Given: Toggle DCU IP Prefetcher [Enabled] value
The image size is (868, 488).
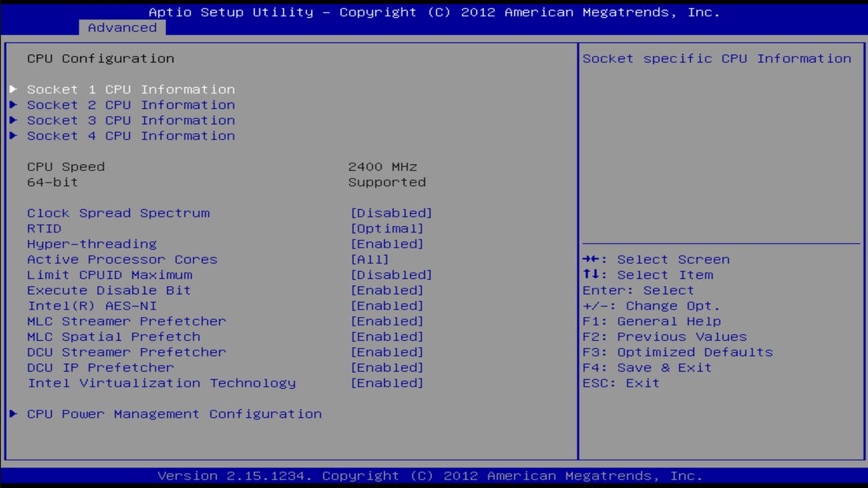Looking at the screenshot, I should pos(387,368).
